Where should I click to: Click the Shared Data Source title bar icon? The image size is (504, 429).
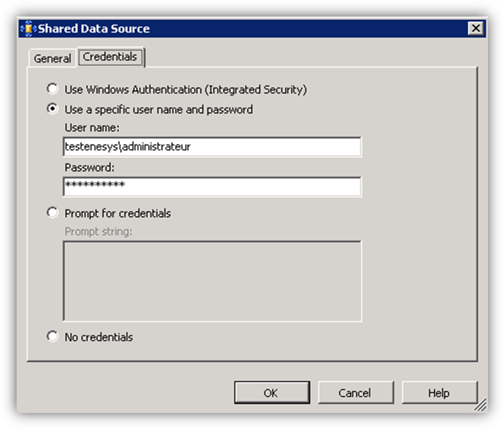(x=28, y=29)
